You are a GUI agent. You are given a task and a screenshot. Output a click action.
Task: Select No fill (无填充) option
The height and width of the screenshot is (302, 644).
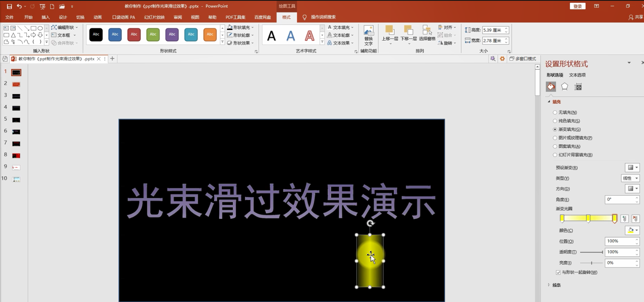pos(555,112)
